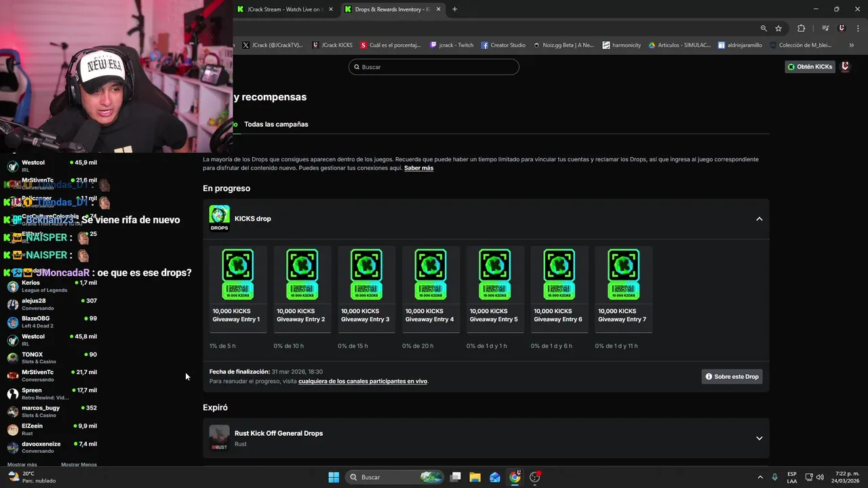Screen dimensions: 868x488
Task: Open the browser extensions puzzle icon
Action: (x=801, y=28)
